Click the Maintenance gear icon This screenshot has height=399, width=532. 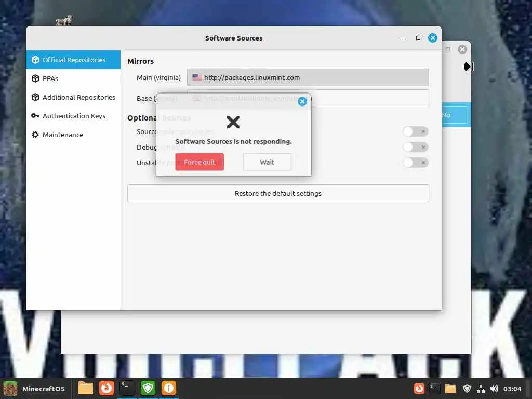pyautogui.click(x=35, y=135)
